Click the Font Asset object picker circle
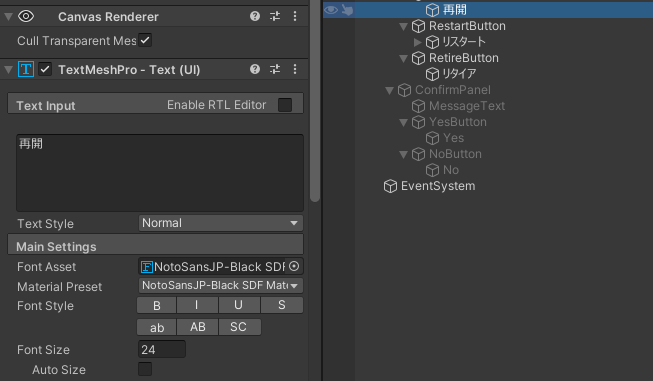 (294, 266)
